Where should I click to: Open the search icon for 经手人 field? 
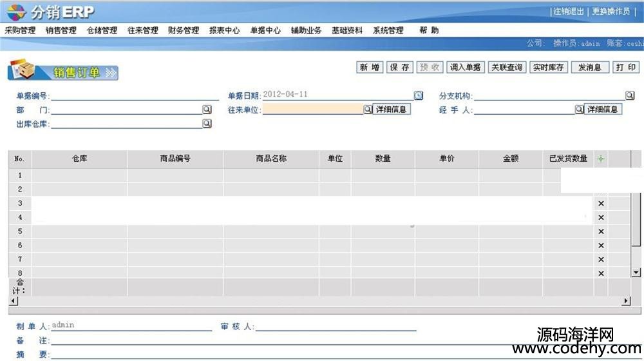click(x=579, y=110)
